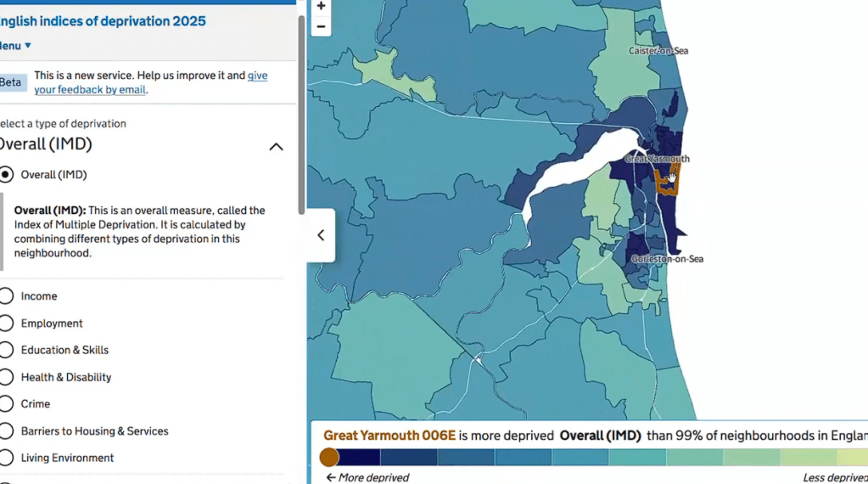Click the map zoom out minus button

pyautogui.click(x=321, y=26)
